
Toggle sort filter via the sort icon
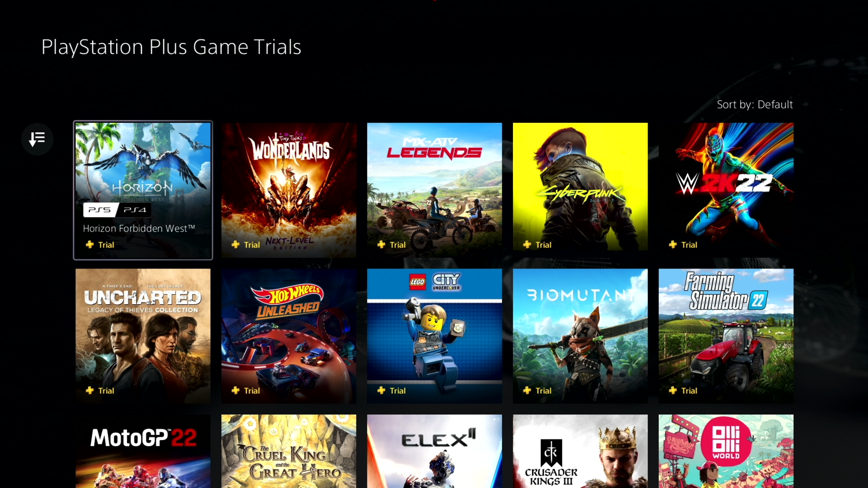pos(38,139)
